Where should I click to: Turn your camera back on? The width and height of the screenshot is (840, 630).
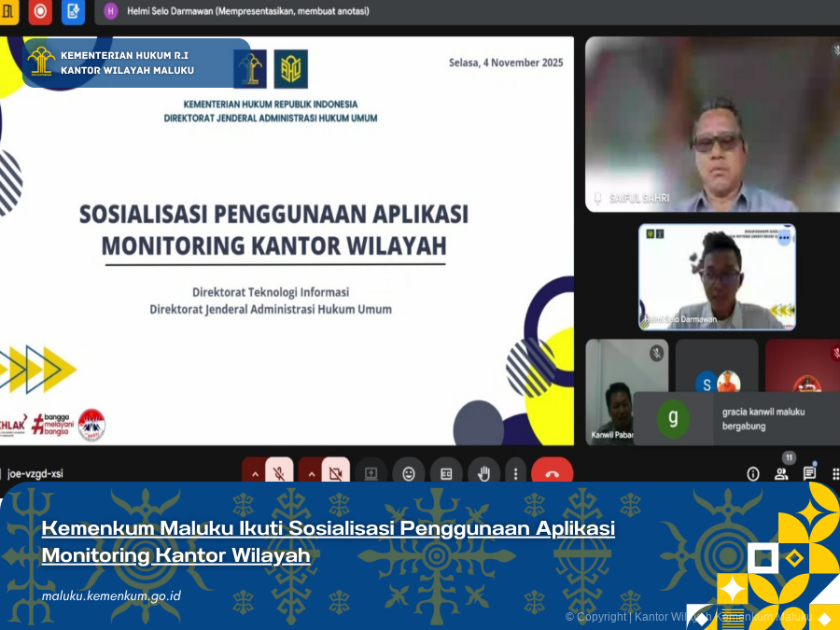click(333, 472)
